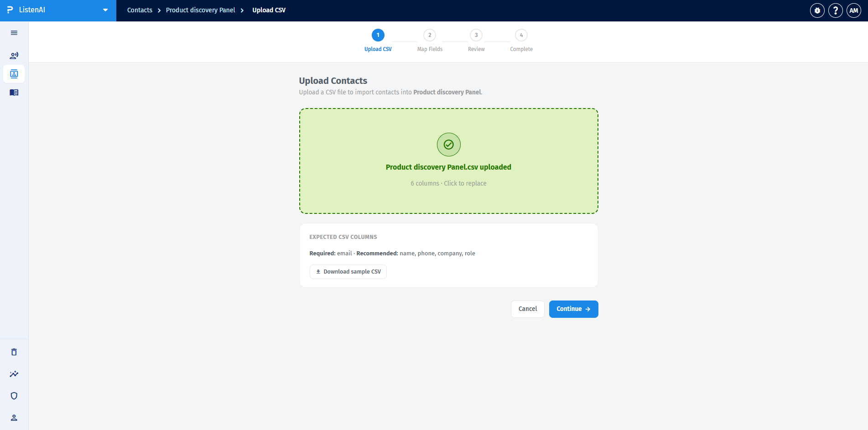
Task: Open the help question mark icon
Action: [x=836, y=10]
